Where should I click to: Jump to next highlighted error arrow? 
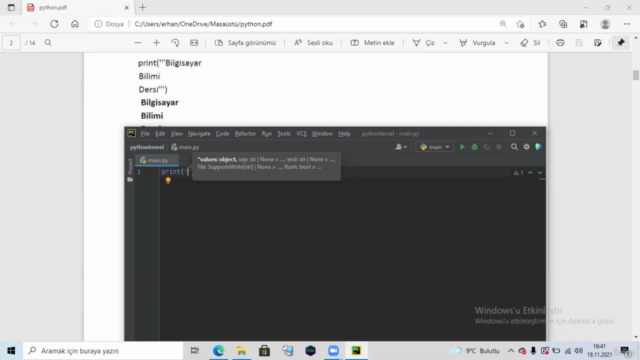point(540,173)
